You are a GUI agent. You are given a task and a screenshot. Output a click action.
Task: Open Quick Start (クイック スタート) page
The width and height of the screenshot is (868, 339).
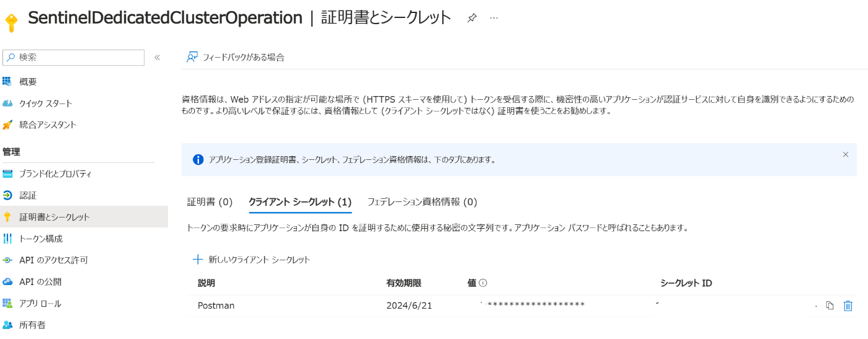pos(45,103)
